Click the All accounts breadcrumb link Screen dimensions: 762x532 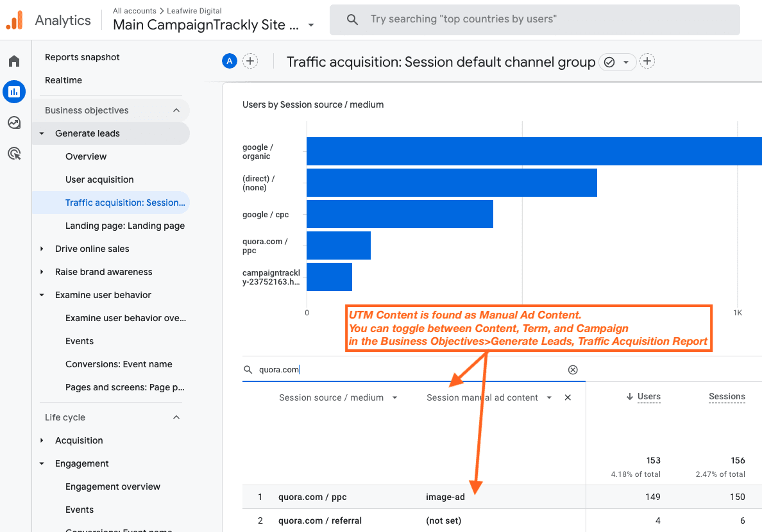tap(135, 10)
